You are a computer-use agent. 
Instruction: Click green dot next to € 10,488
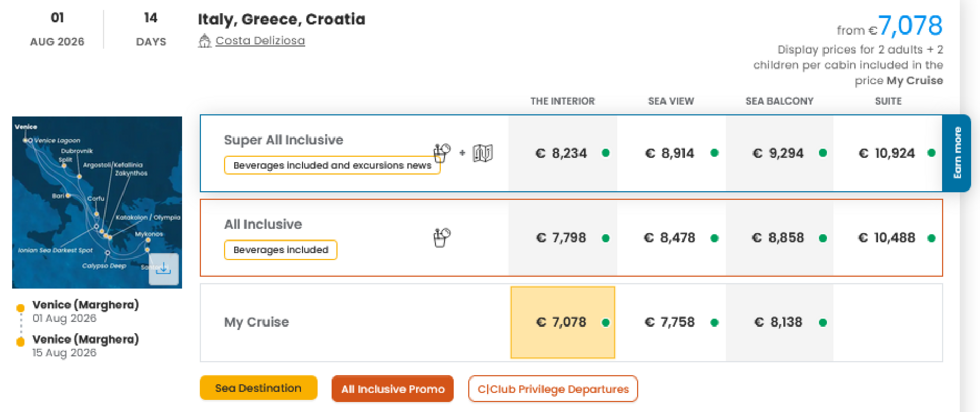coord(931,238)
